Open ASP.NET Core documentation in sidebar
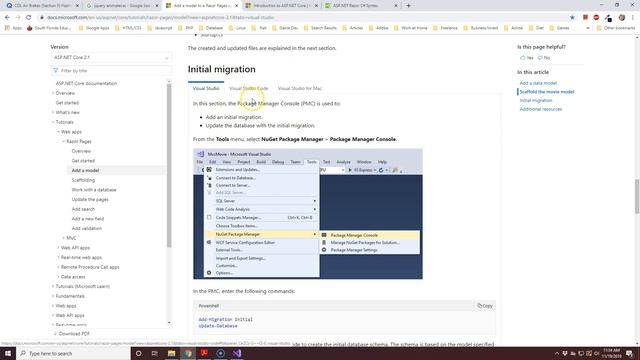 87,83
